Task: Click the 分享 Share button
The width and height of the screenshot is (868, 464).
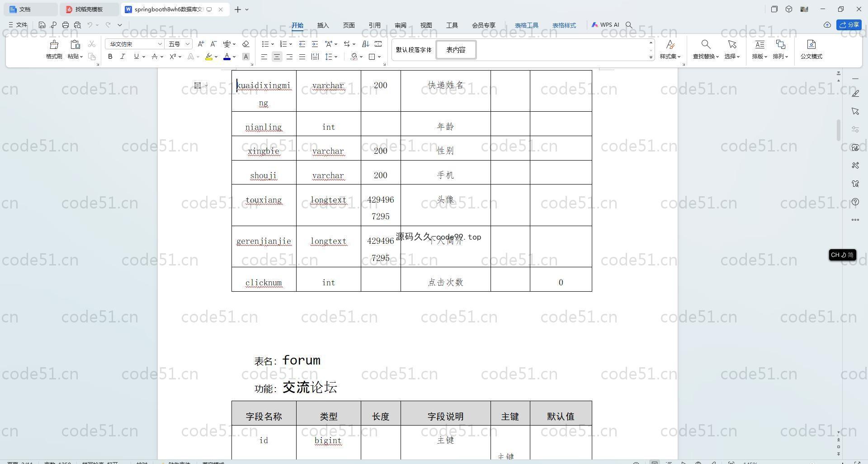Action: click(x=849, y=25)
